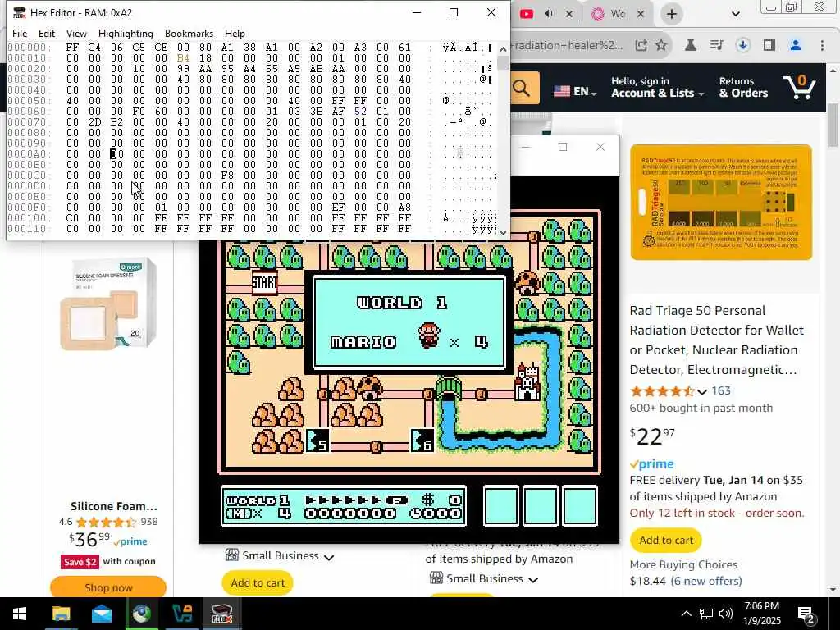Open the Silicone Foam... product title

[113, 505]
